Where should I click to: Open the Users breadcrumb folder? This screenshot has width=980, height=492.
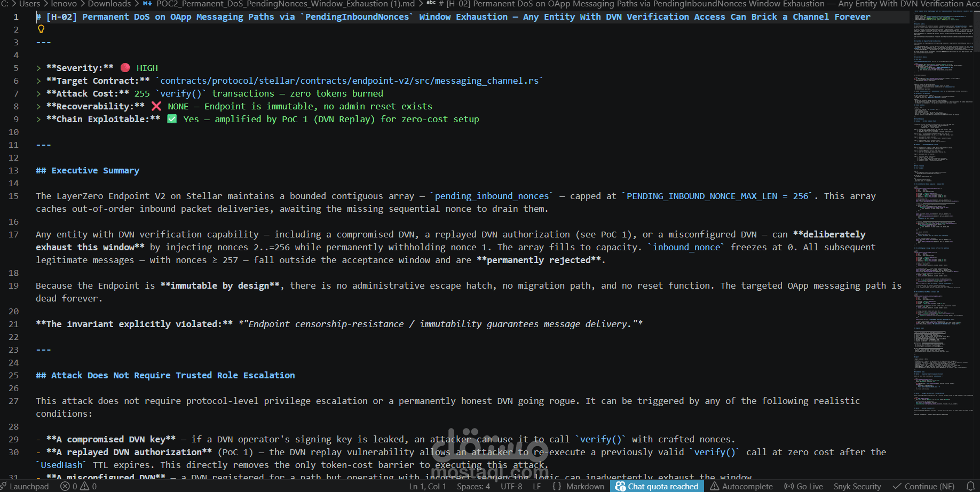tap(29, 4)
